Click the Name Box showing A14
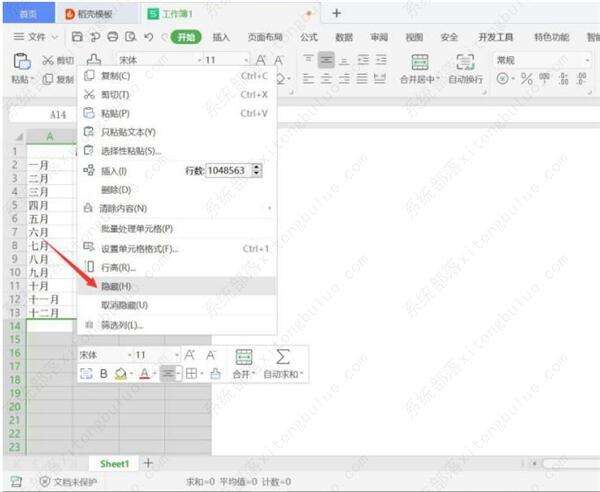This screenshot has height=492, width=600. 44,114
